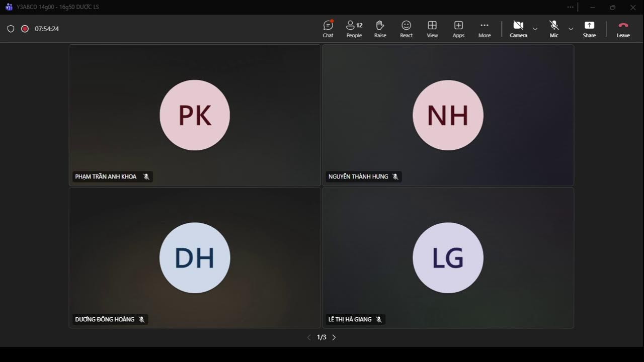Click muted mic icon beside Phạm Trần Anh Khoa
Screen dimensions: 644x362
146,176
